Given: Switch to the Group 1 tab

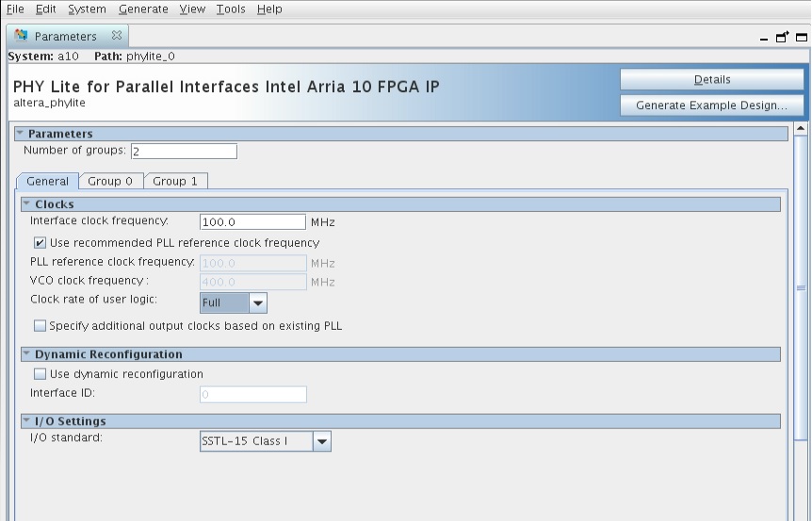Looking at the screenshot, I should point(175,181).
